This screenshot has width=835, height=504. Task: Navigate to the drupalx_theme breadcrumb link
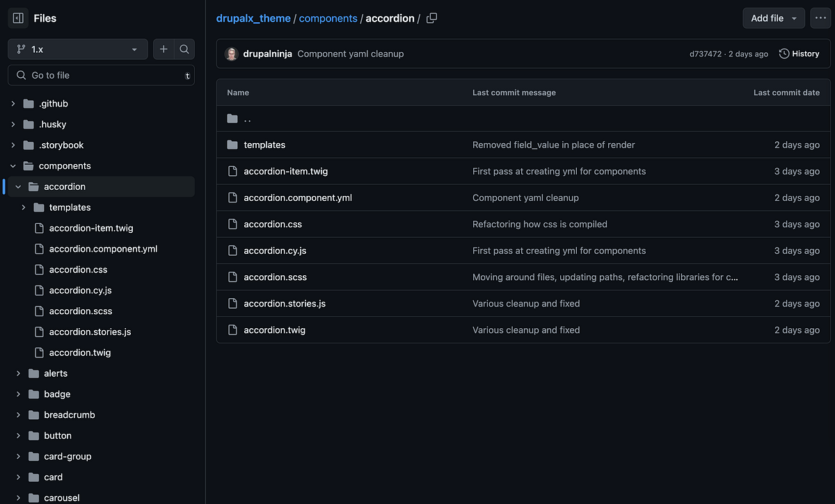point(253,18)
